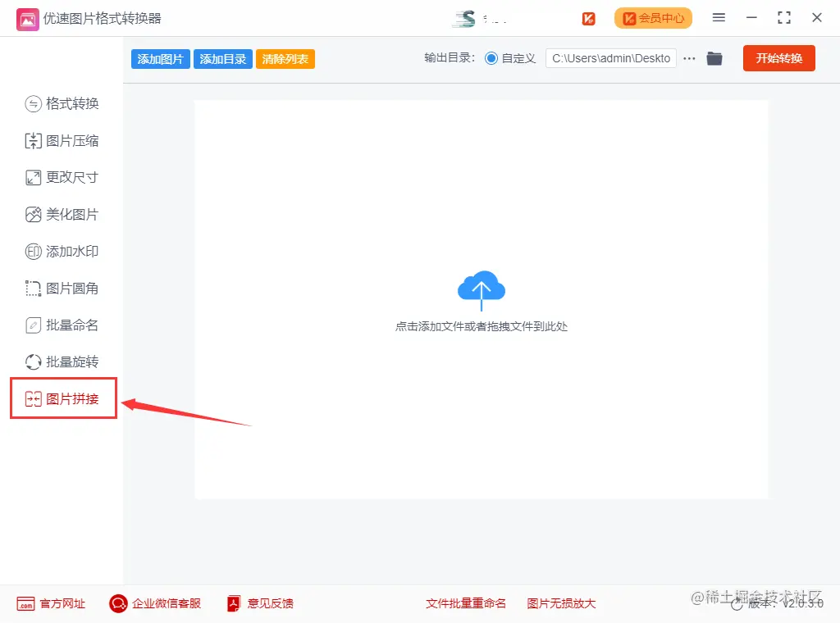Maximize the window with fullscreen icon
840x623 pixels.
783,18
